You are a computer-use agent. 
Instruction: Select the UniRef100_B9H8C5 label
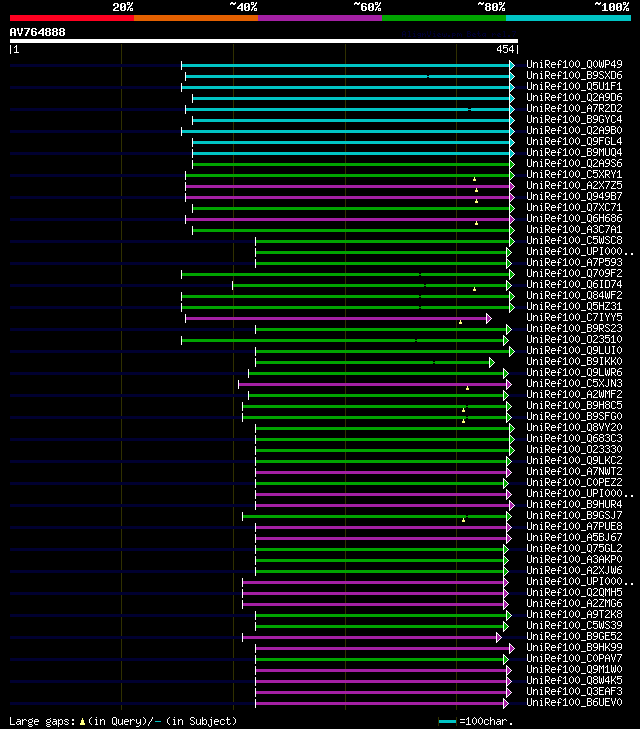coord(574,405)
